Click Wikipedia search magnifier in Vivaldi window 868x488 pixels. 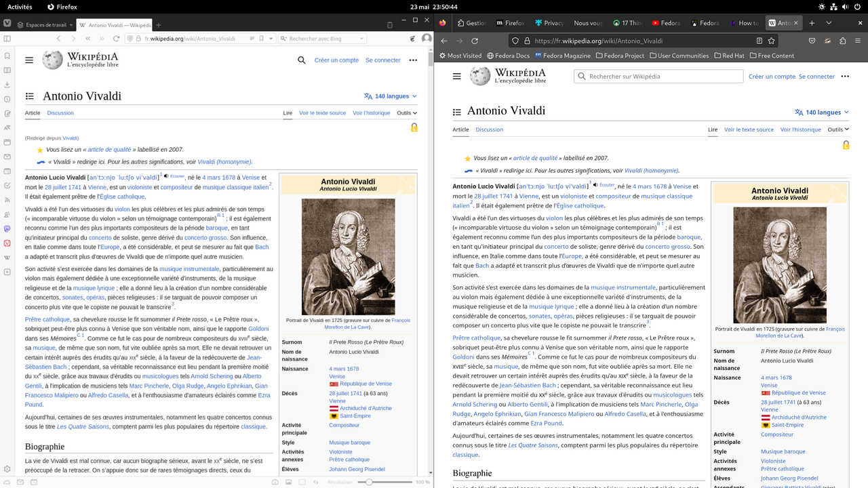point(302,60)
